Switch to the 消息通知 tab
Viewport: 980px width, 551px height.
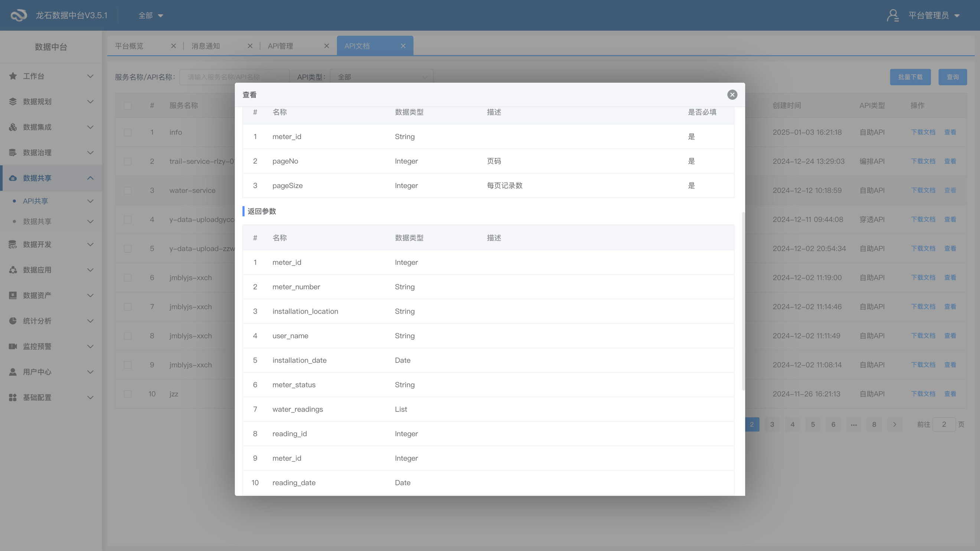pos(205,46)
